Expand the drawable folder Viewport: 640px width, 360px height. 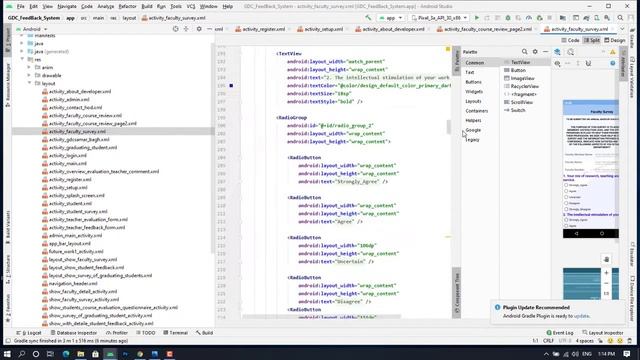coord(29,76)
